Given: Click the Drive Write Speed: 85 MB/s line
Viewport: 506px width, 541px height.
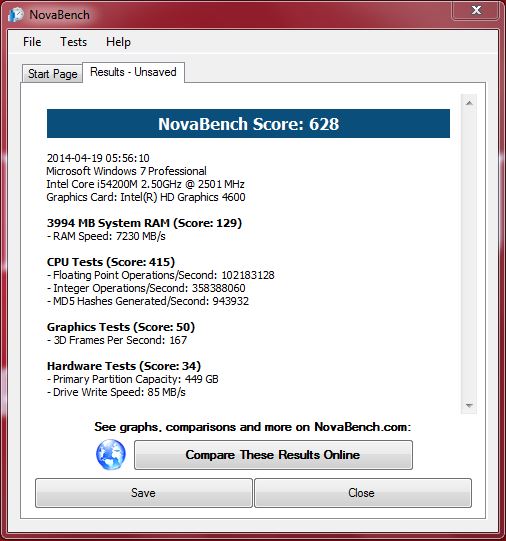Looking at the screenshot, I should [116, 392].
